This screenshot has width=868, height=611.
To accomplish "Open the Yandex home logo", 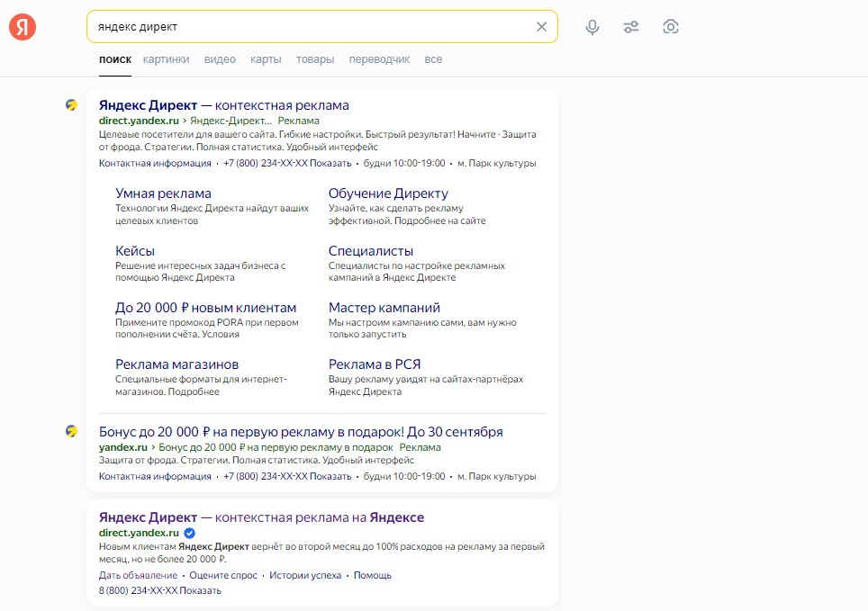I will 23,27.
